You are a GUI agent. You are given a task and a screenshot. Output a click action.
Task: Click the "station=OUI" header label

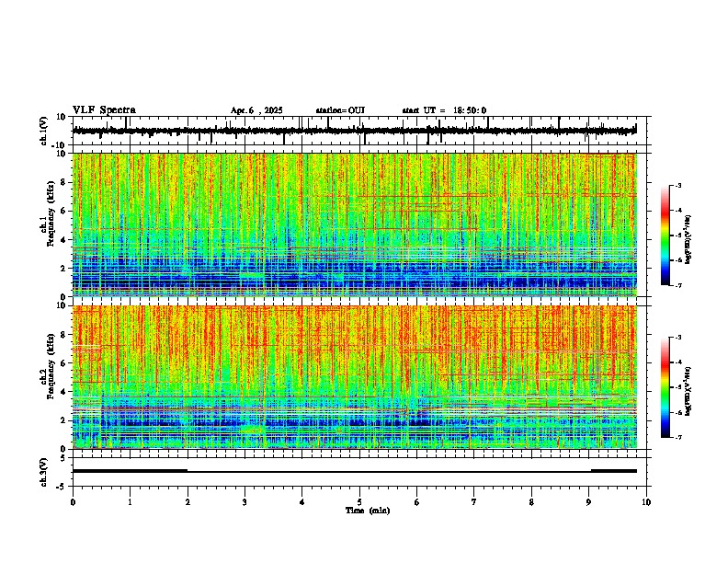pos(340,110)
